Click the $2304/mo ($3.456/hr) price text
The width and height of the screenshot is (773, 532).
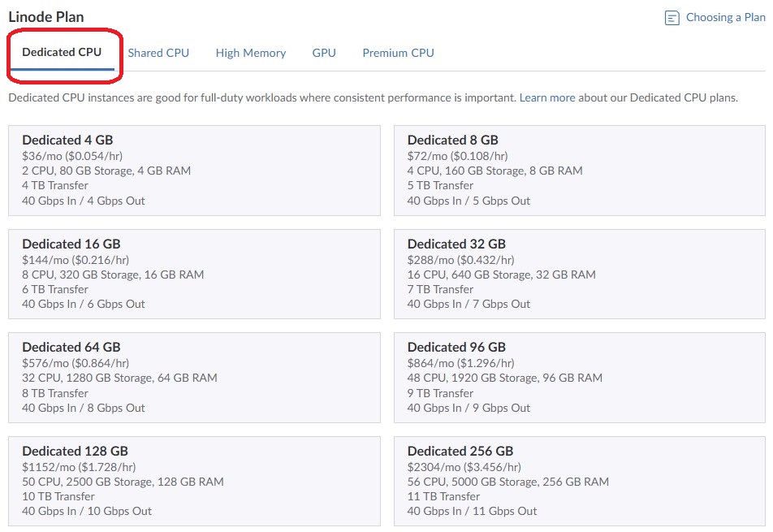point(464,467)
